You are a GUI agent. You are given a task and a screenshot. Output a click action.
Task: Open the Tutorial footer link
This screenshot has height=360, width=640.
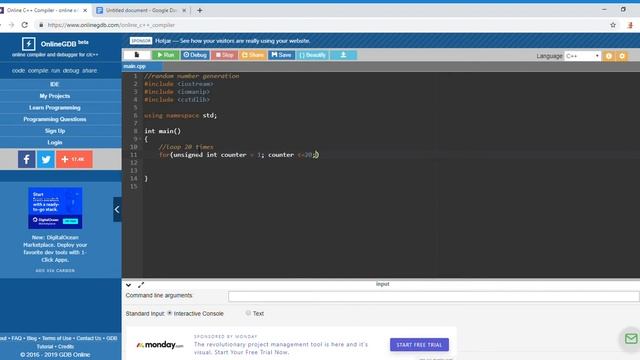coord(45,347)
